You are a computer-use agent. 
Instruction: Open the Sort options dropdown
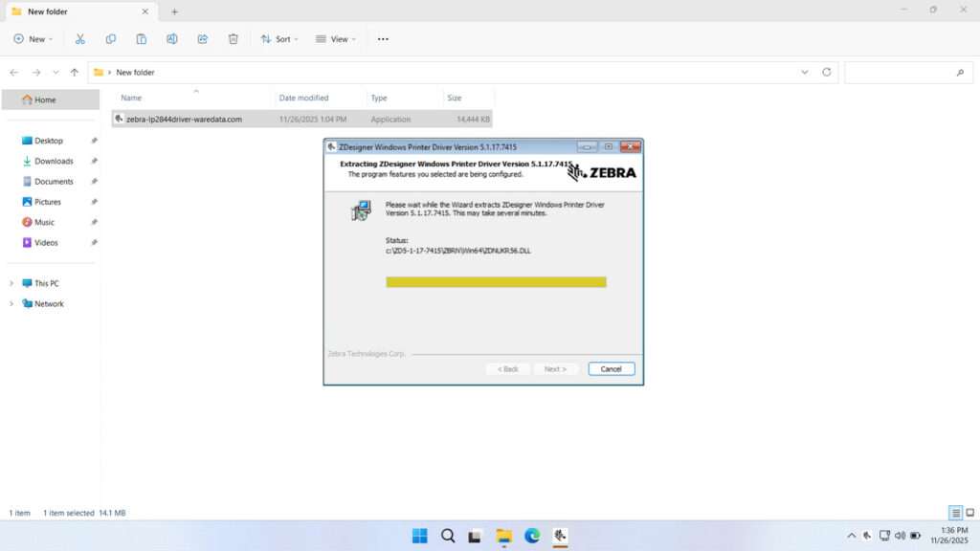[278, 38]
